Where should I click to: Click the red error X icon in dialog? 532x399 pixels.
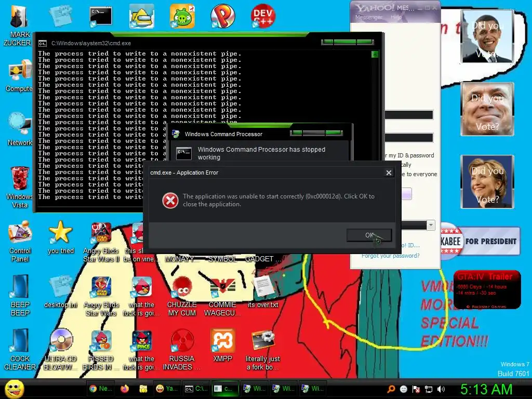(x=170, y=201)
